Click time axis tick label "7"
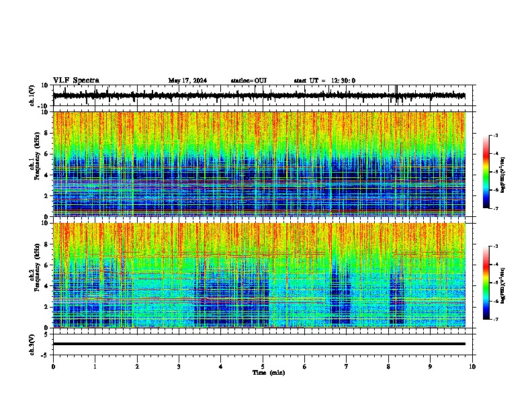The height and width of the screenshot is (411, 532). click(347, 367)
